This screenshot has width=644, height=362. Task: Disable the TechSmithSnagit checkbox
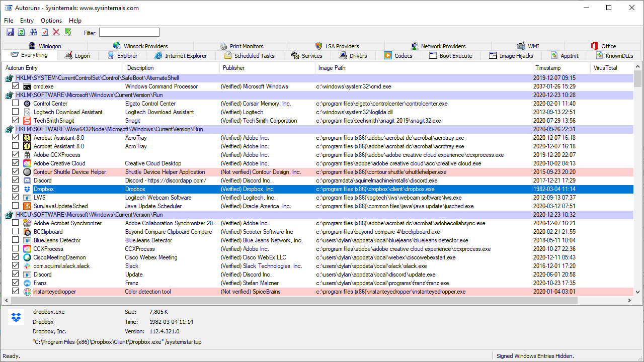(x=16, y=121)
